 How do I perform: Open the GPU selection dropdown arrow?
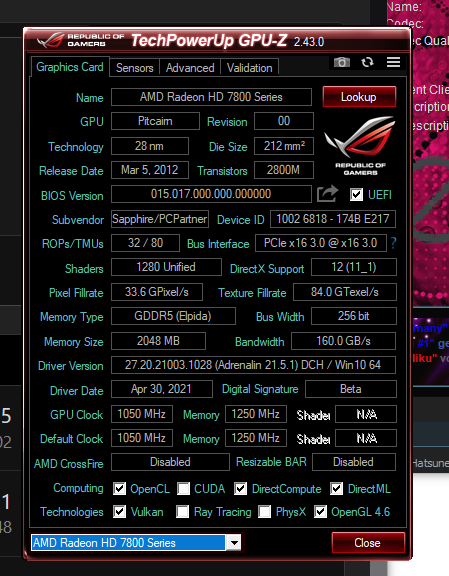(x=234, y=543)
